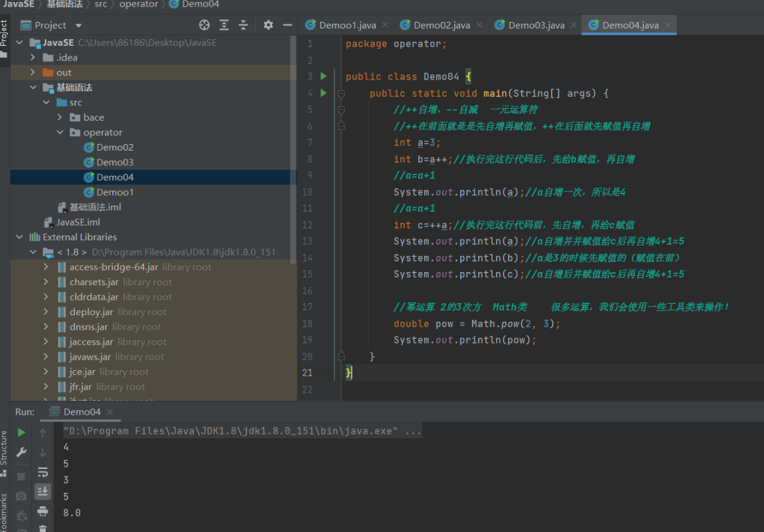Open the Project view dropdown
The height and width of the screenshot is (532, 764).
pyautogui.click(x=78, y=25)
